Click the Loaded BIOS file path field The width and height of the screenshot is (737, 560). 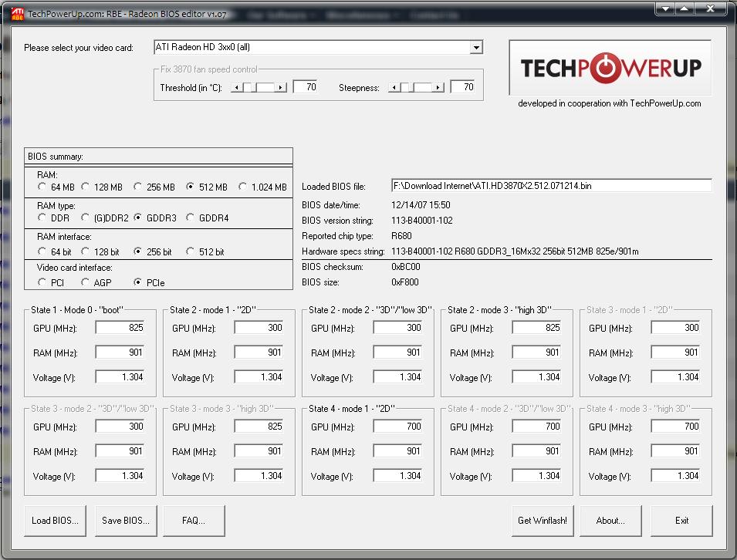click(x=551, y=186)
